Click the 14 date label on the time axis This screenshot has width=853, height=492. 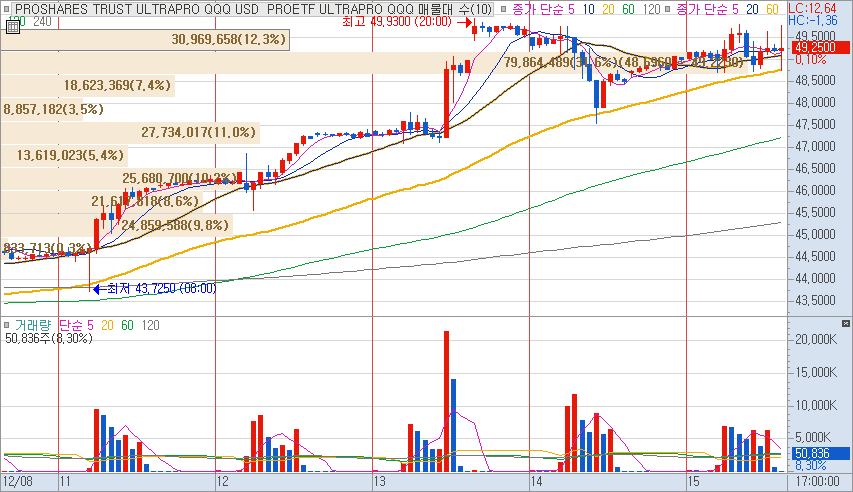point(536,482)
